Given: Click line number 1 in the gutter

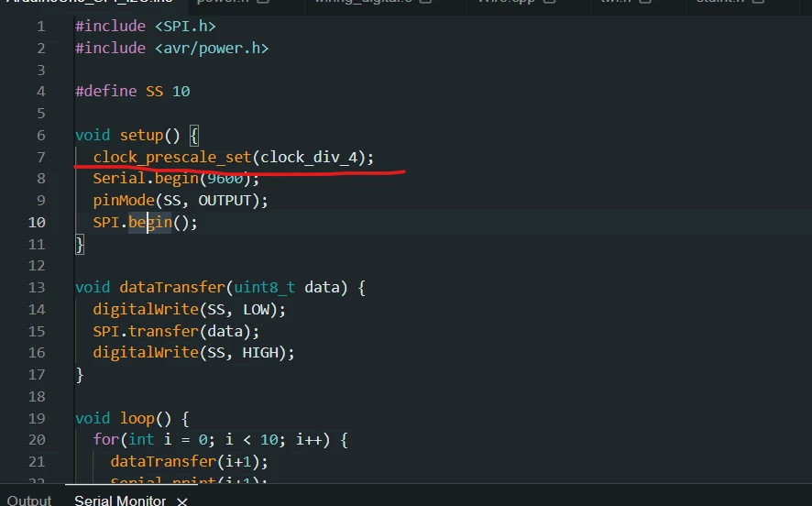Looking at the screenshot, I should click(41, 27).
